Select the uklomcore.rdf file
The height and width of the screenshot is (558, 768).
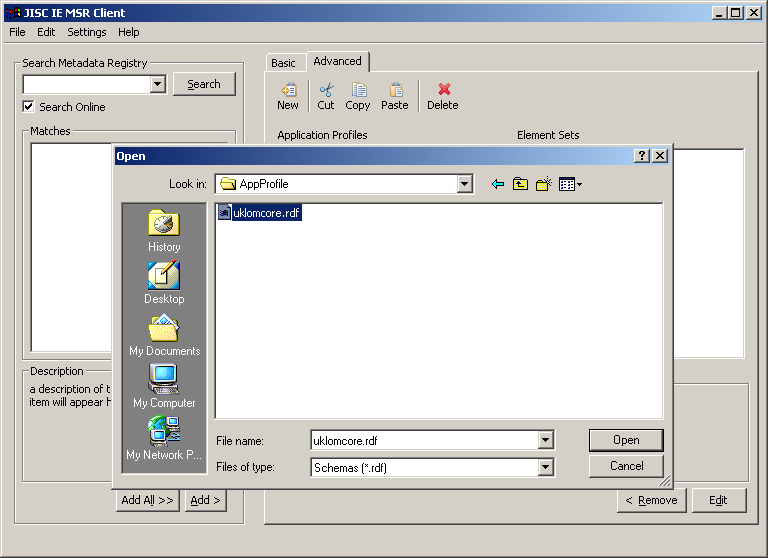260,213
